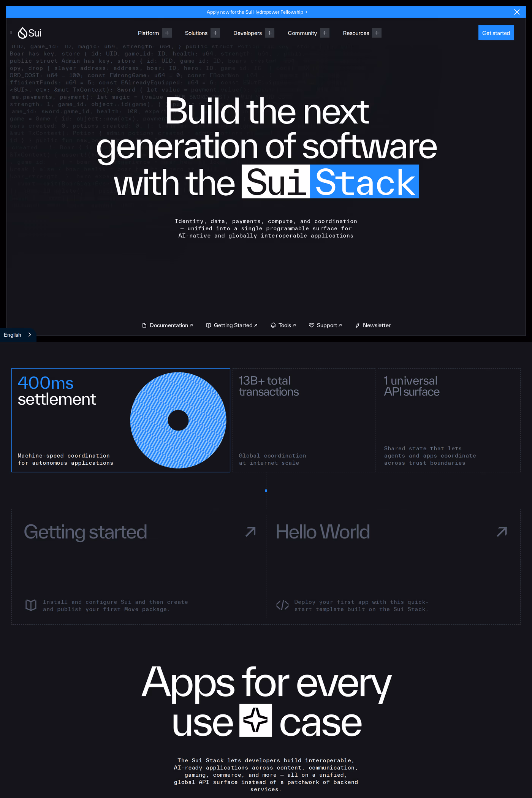This screenshot has width=532, height=798.
Task: Click 'Install and configure Sui' description
Action: 116,605
